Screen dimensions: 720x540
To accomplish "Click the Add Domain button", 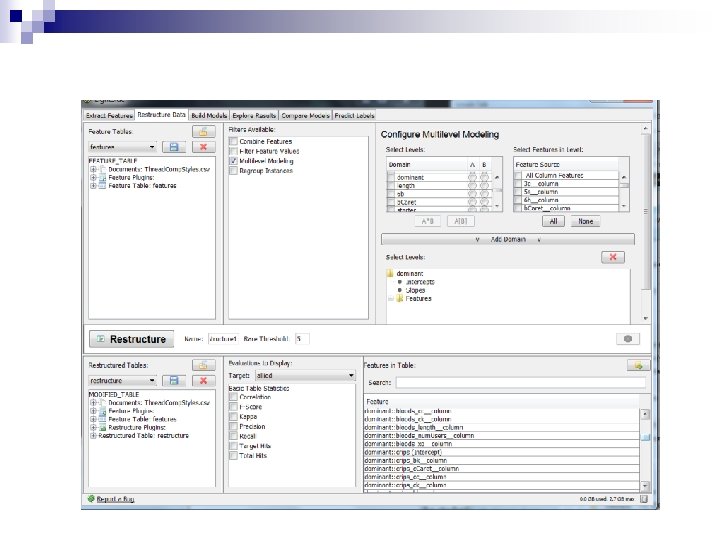I will [508, 239].
